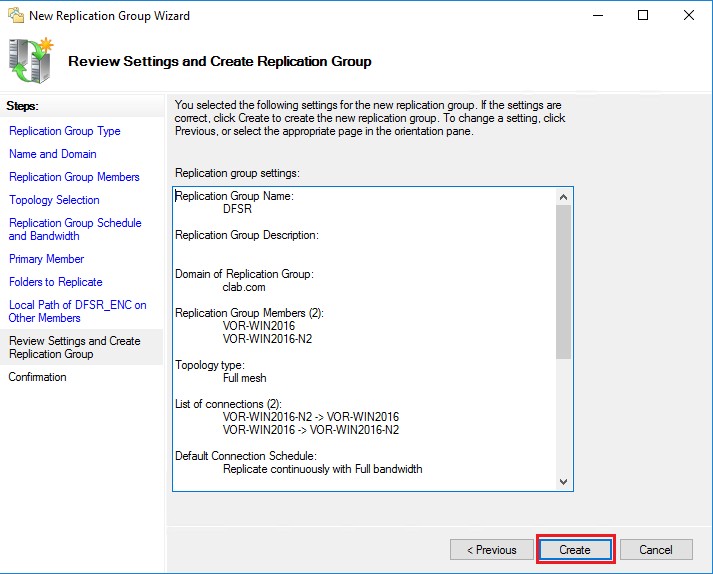Cancel the replication group wizard
The image size is (713, 574).
click(x=656, y=549)
